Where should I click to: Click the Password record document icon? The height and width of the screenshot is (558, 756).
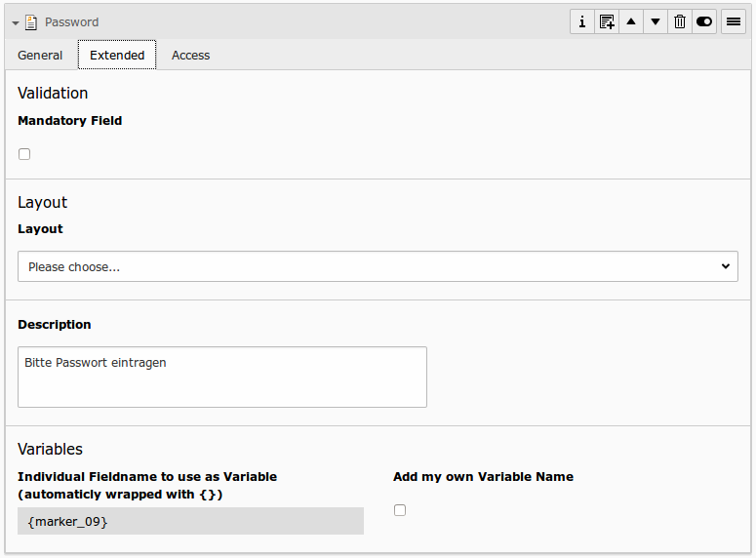[31, 21]
